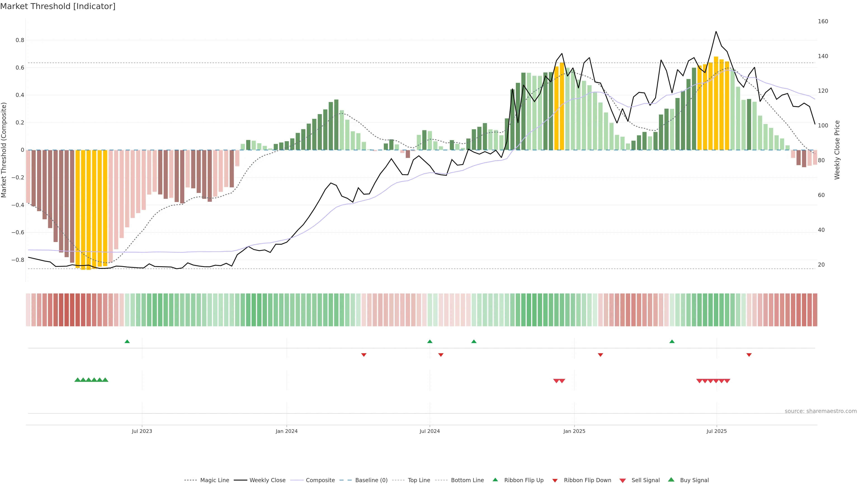Image resolution: width=868 pixels, height=488 pixels.
Task: Toggle the Composite legend entry
Action: pos(320,480)
